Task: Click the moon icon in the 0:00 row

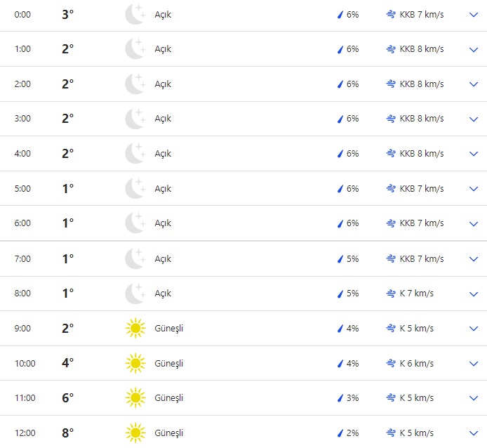Action: point(135,14)
